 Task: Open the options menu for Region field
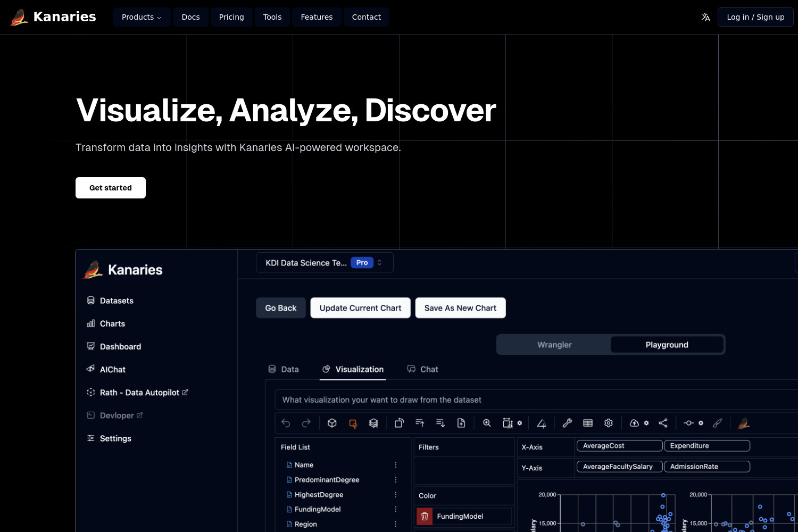[x=396, y=524]
